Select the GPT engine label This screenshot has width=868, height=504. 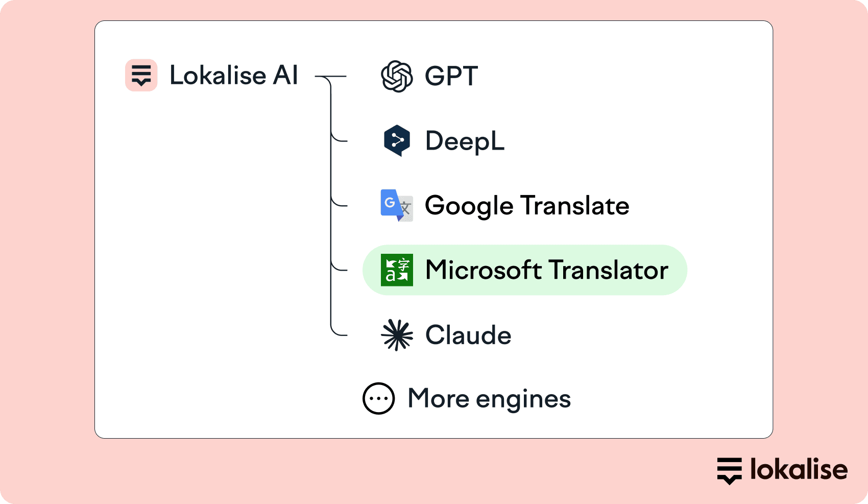pos(451,76)
